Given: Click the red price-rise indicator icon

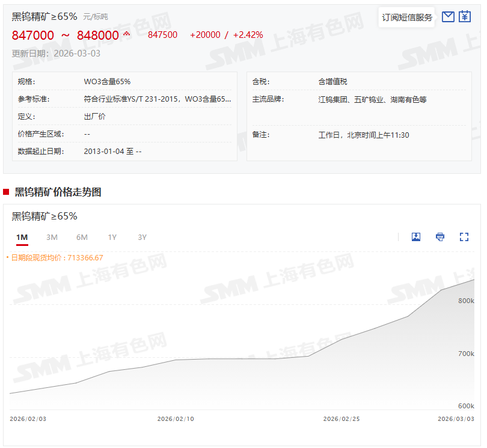Looking at the screenshot, I should click(126, 34).
